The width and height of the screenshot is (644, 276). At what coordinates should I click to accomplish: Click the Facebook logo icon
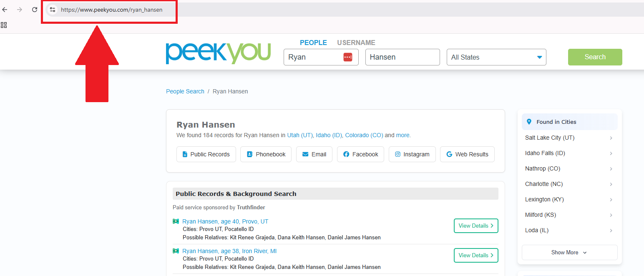346,154
